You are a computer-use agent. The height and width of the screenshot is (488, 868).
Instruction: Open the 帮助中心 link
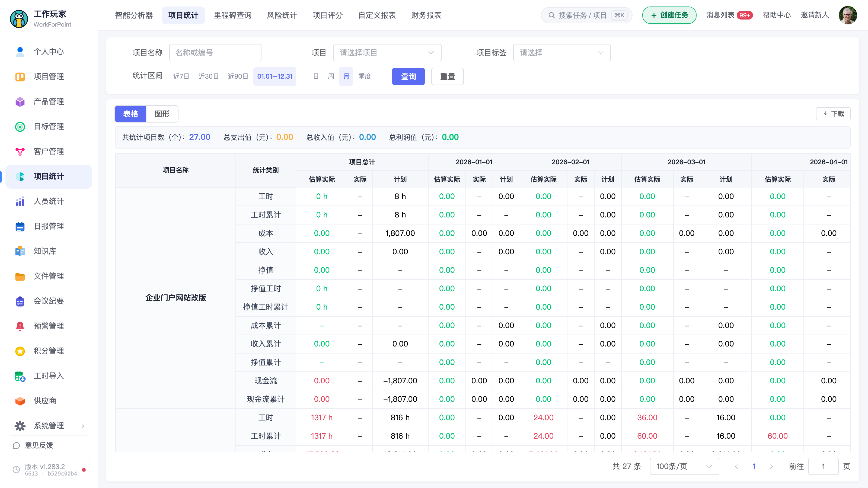click(777, 15)
